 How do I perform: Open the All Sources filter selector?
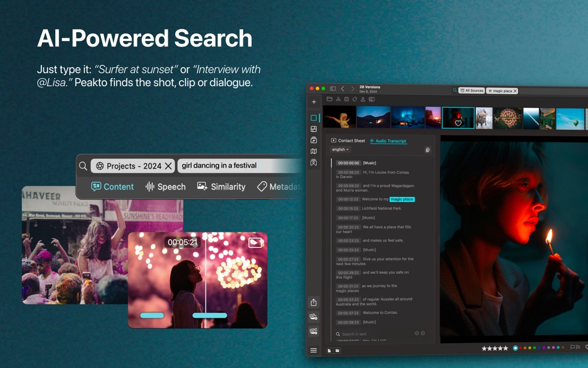[472, 90]
